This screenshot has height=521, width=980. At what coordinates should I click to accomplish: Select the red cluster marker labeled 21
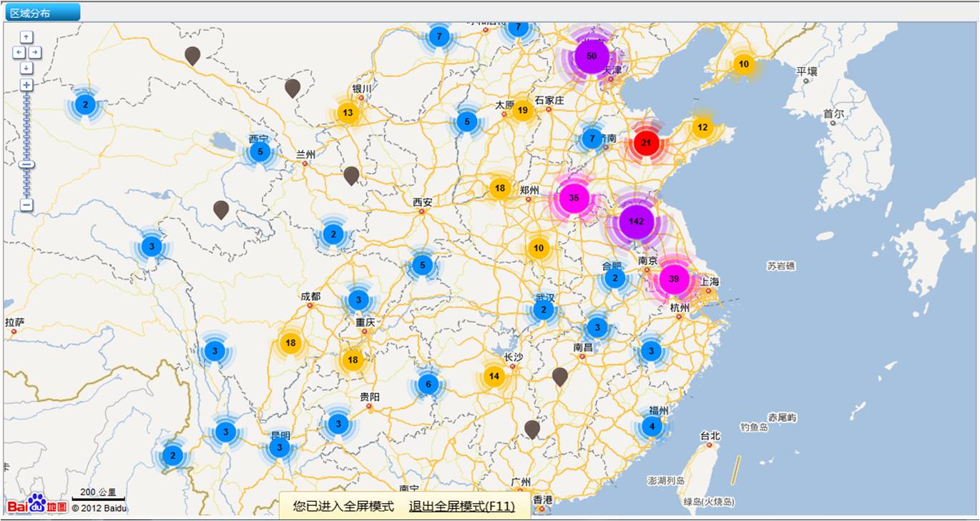pos(646,143)
